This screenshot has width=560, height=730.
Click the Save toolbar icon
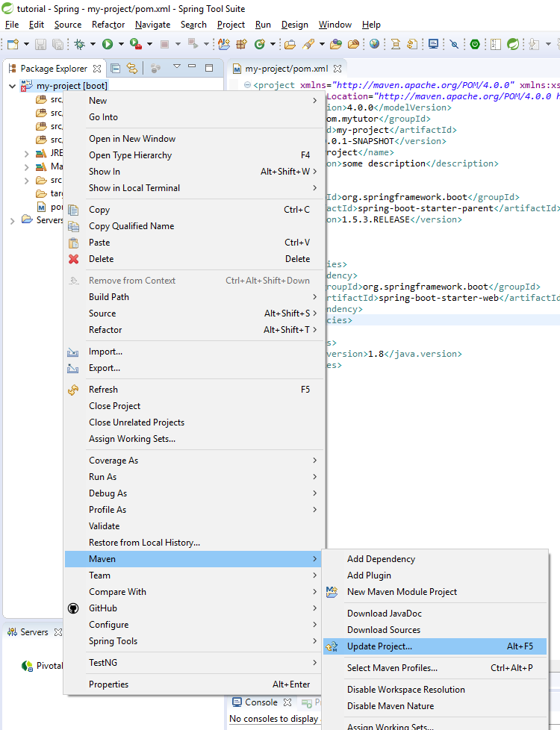(41, 44)
